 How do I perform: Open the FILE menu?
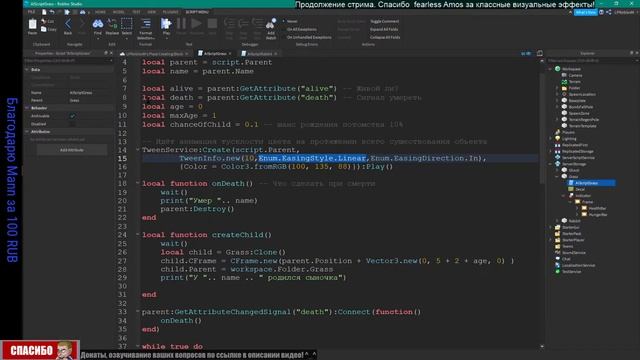click(31, 12)
